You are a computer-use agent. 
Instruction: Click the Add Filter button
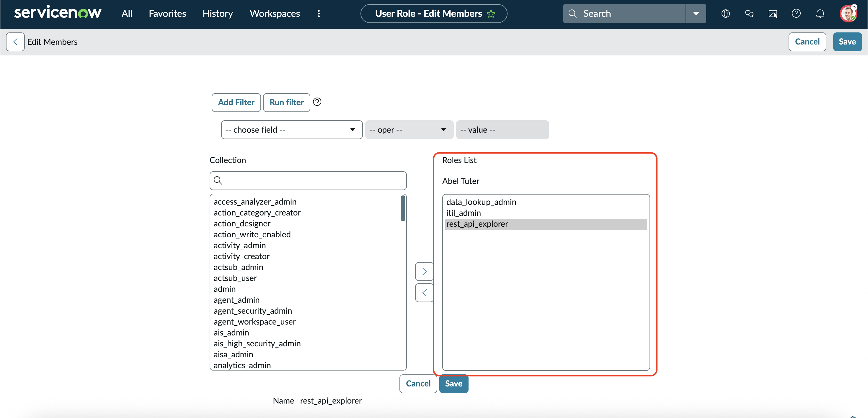point(236,102)
